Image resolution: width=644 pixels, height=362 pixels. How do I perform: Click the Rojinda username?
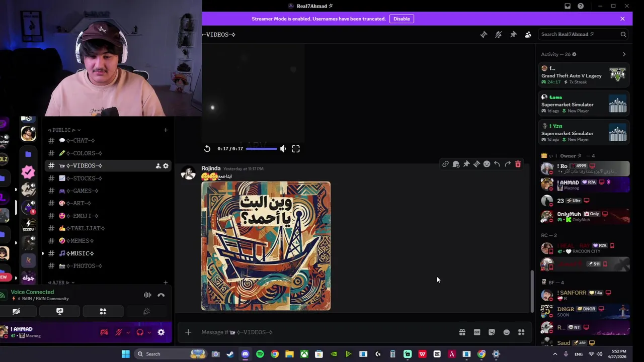click(x=211, y=168)
